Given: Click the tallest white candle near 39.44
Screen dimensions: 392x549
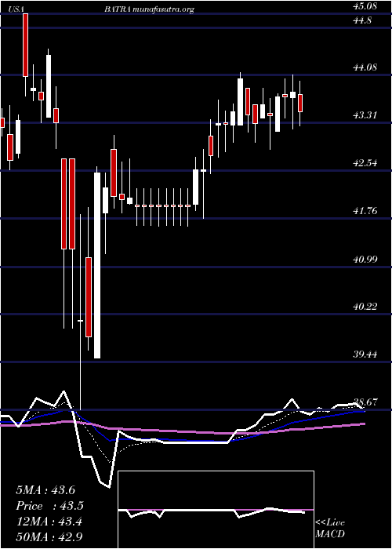Looking at the screenshot, I should (97, 265).
